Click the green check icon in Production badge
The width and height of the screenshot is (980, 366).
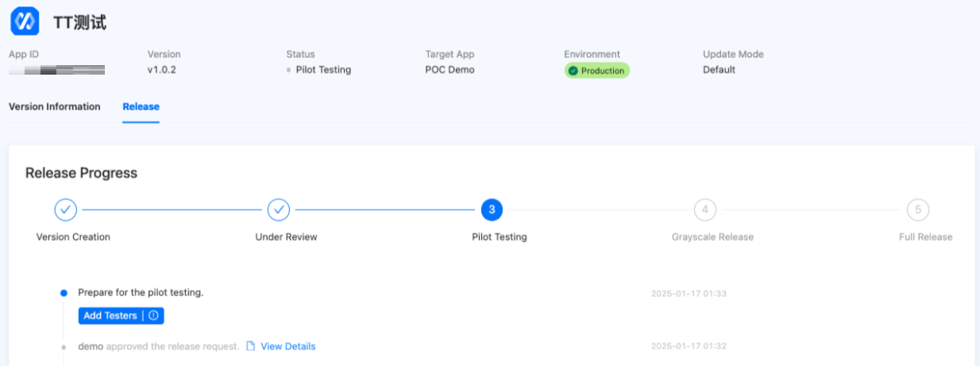[x=573, y=71]
